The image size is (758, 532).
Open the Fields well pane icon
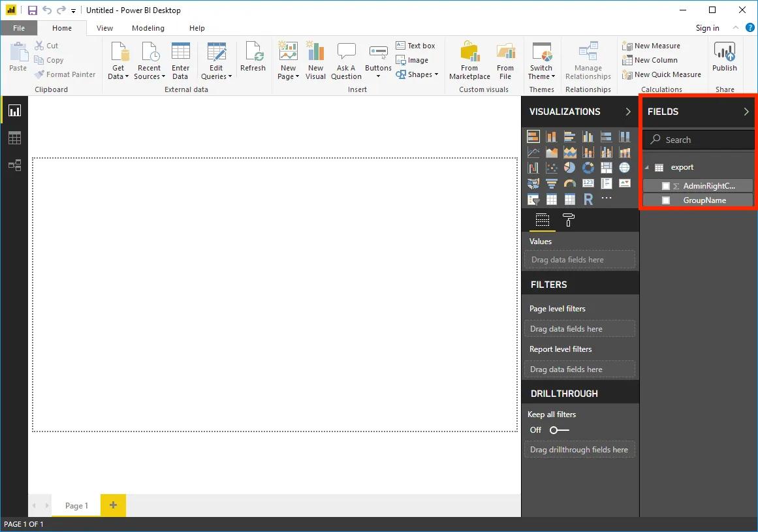[543, 221]
